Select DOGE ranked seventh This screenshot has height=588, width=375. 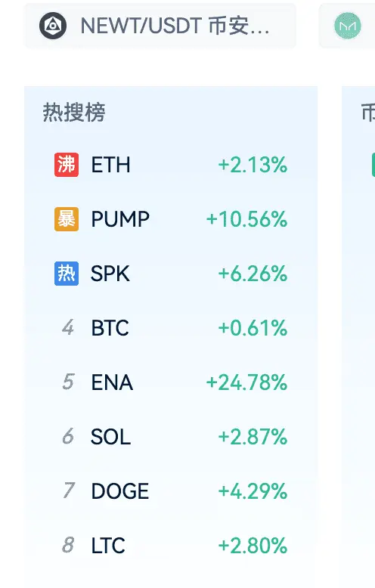(x=171, y=491)
